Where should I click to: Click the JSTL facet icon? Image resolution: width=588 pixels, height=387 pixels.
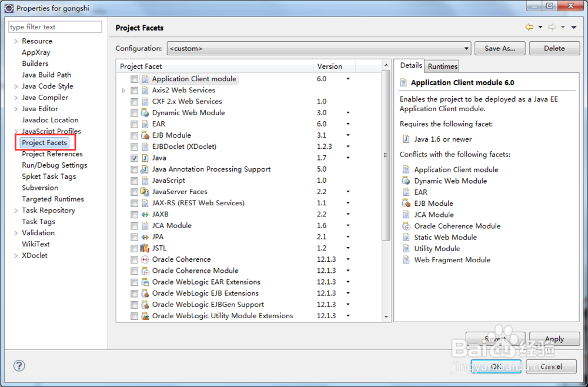(145, 248)
